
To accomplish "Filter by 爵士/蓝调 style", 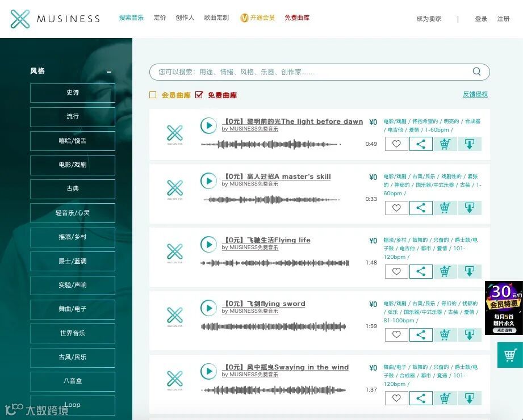I will 73,261.
